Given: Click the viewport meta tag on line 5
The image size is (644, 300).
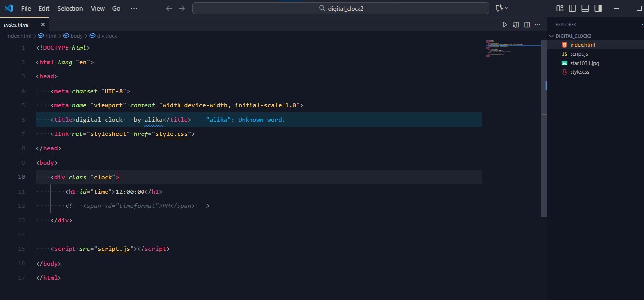Looking at the screenshot, I should [x=177, y=105].
